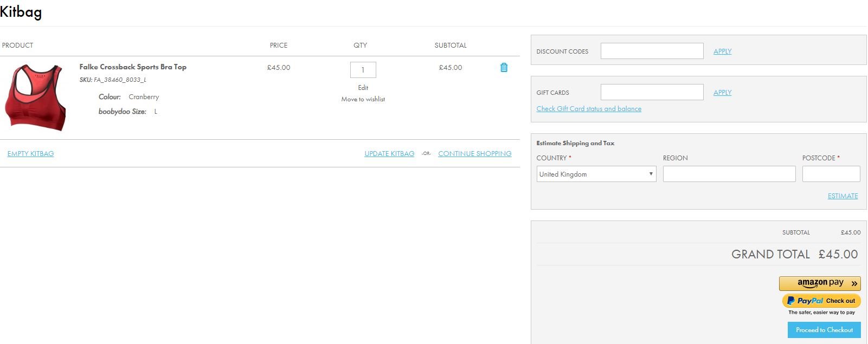The width and height of the screenshot is (868, 344).
Task: Edit the bra top item options
Action: point(363,88)
